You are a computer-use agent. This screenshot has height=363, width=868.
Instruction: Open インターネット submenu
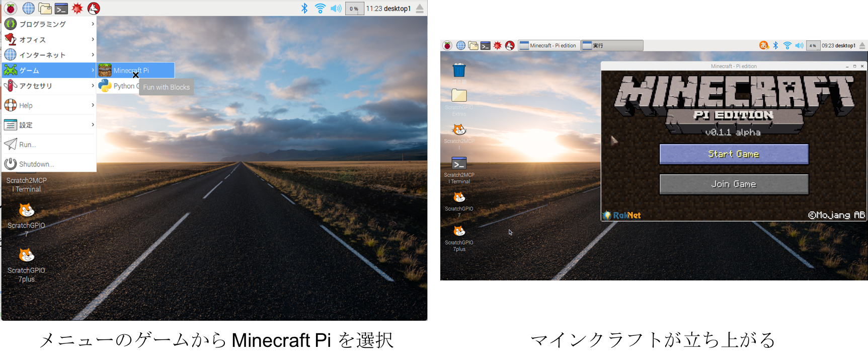(x=49, y=54)
